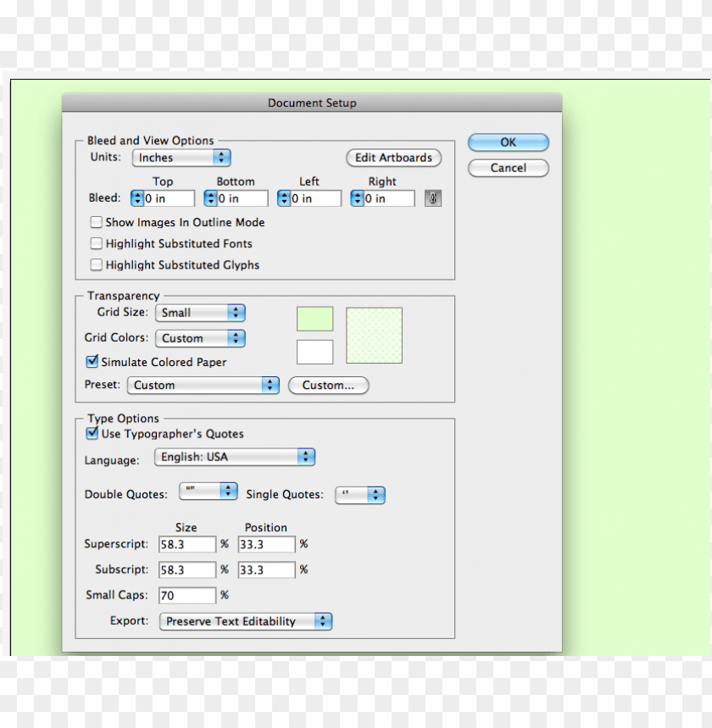Open the Grid Colors dropdown
The height and width of the screenshot is (728, 712).
pos(200,338)
